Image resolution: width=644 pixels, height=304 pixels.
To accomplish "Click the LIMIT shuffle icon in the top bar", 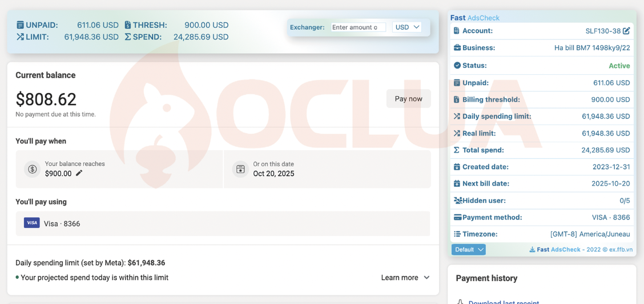I will [20, 37].
